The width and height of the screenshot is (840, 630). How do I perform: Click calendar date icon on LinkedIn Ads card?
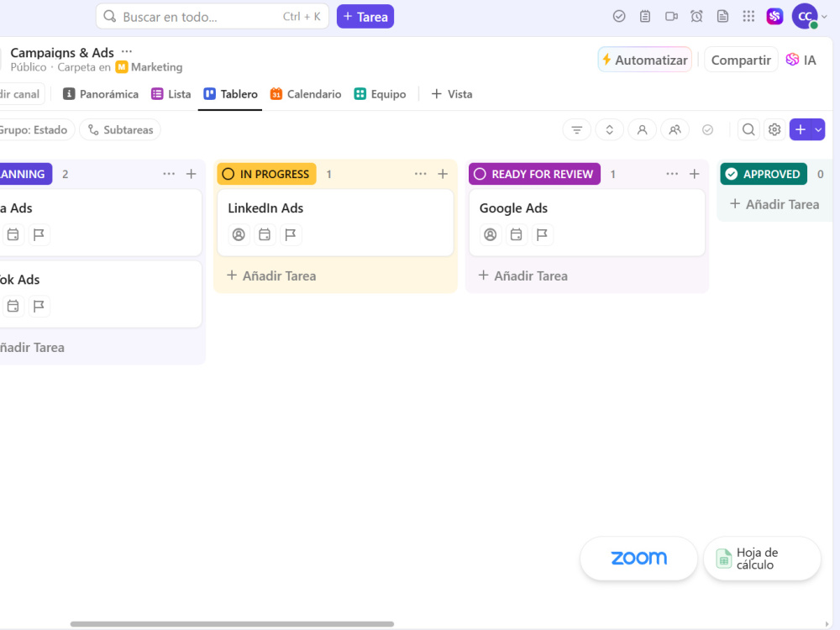[x=265, y=234]
